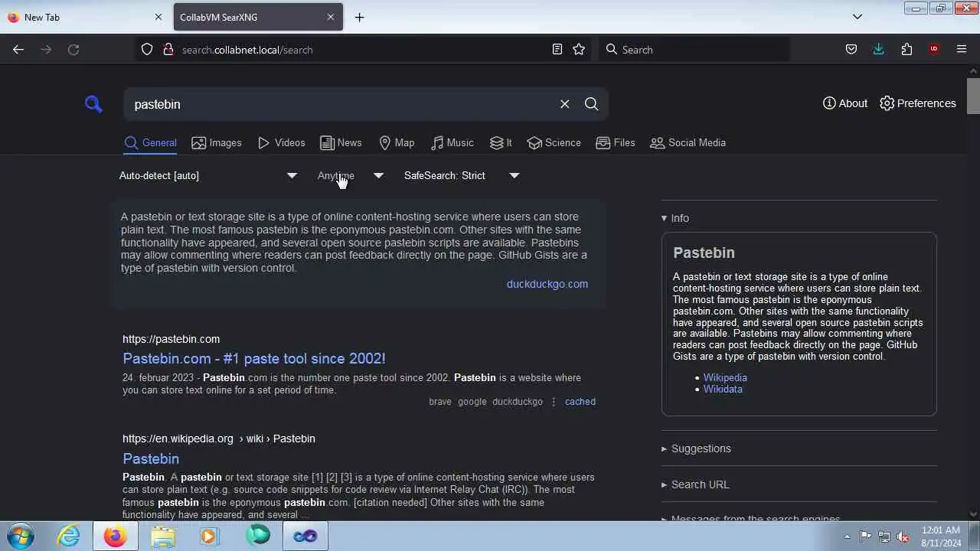
Task: Collapse the Info section
Action: click(x=675, y=218)
